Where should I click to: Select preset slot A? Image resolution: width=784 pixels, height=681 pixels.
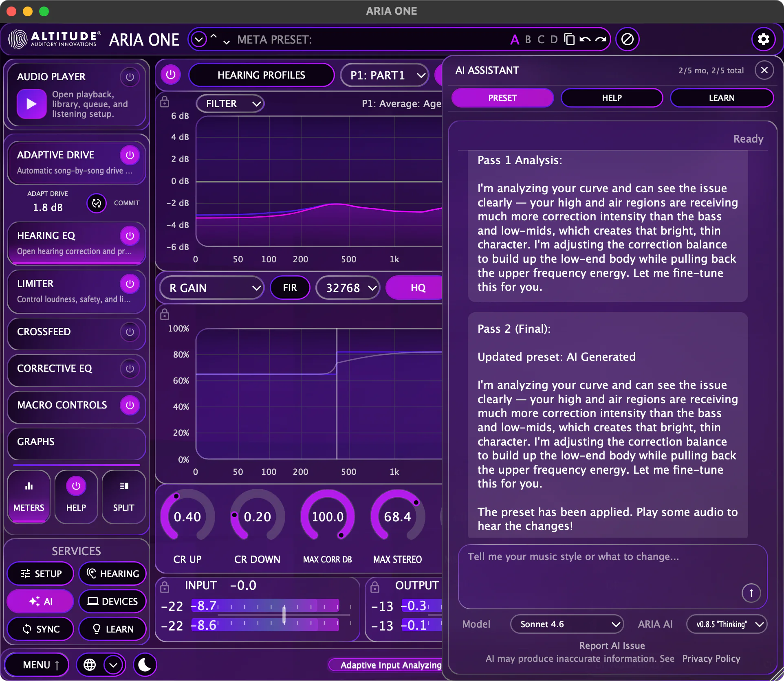(x=515, y=40)
